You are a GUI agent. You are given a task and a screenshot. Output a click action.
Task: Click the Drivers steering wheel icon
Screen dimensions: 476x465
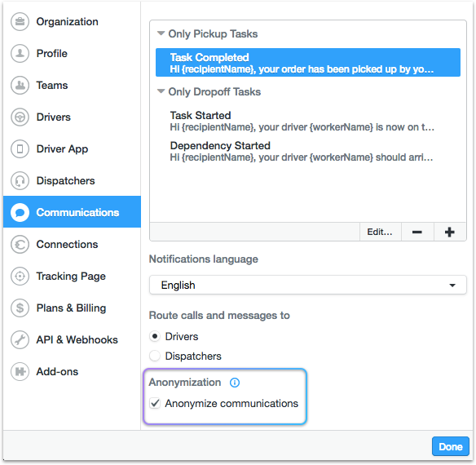(20, 117)
